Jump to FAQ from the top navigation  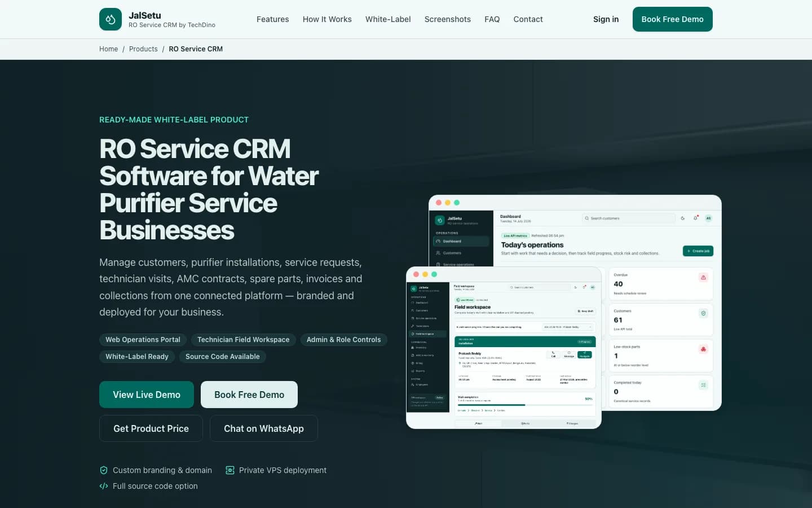point(492,19)
